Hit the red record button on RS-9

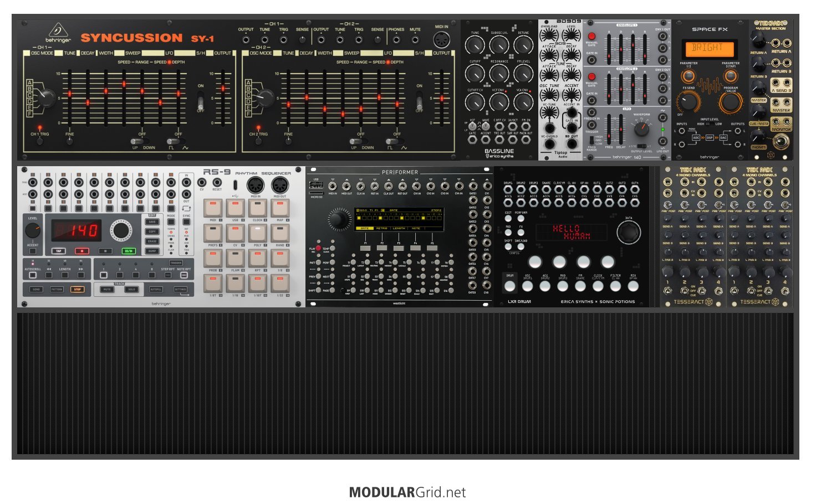(81, 251)
